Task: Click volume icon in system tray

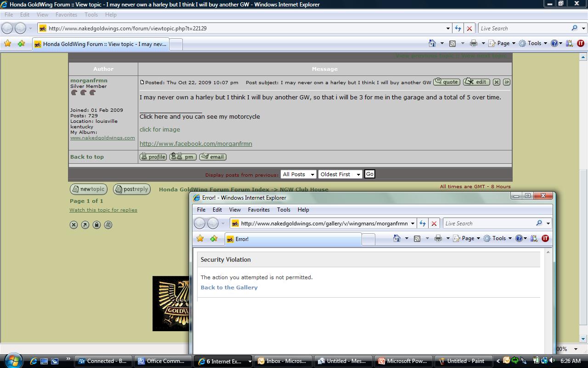Action: [x=552, y=361]
